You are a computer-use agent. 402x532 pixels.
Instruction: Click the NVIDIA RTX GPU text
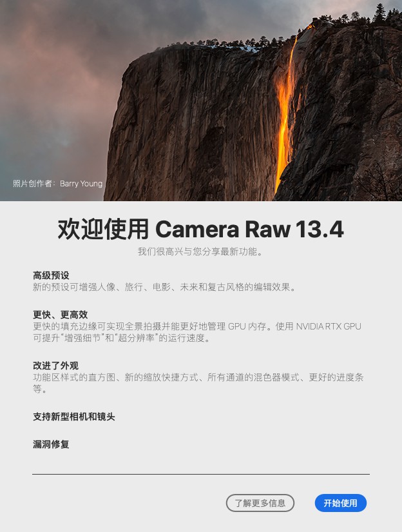[329, 326]
